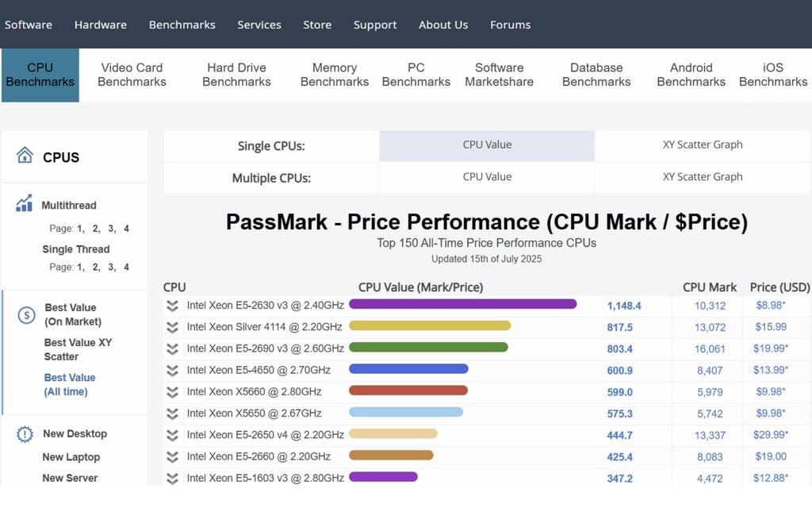Switch to Hard Drive Benchmarks tab
Screen dimensions: 812x508
pos(236,75)
